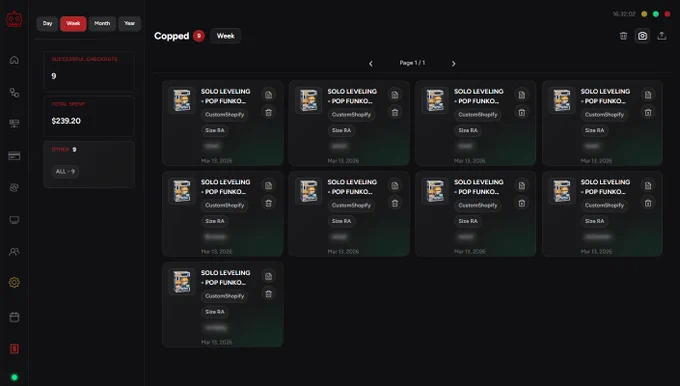The width and height of the screenshot is (680, 386).
Task: Click the red square S icon
Action: (14, 349)
